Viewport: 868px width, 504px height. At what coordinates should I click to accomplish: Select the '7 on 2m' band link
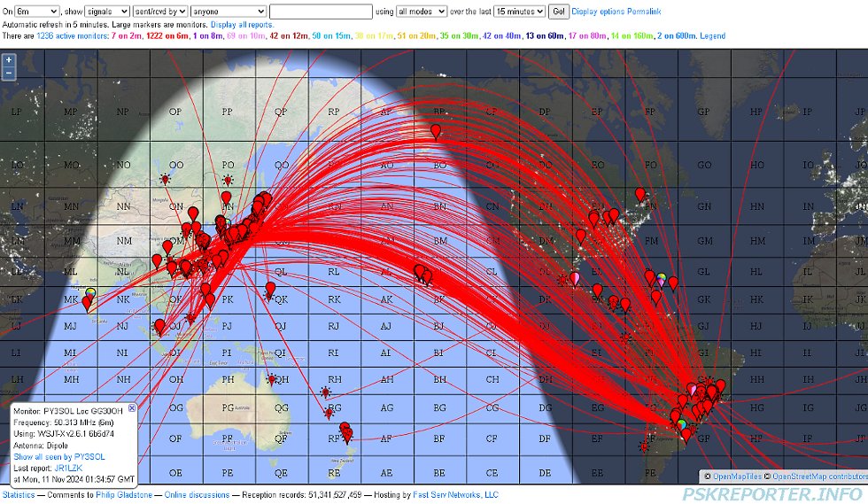127,35
